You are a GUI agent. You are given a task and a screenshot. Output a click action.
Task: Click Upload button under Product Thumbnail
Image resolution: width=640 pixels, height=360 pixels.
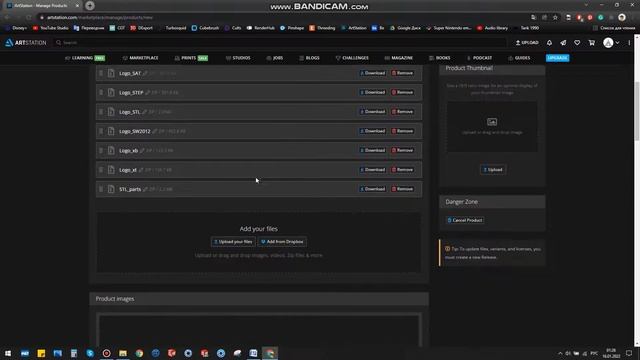[493, 169]
